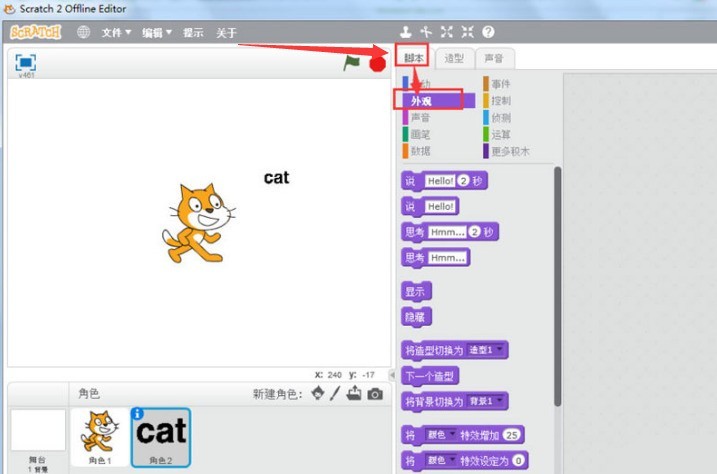
Task: Click the green flag to start
Action: click(351, 63)
